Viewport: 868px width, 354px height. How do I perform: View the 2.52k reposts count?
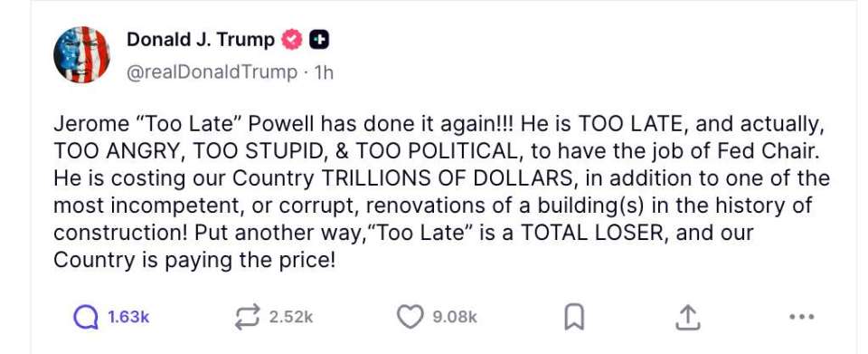tap(291, 318)
